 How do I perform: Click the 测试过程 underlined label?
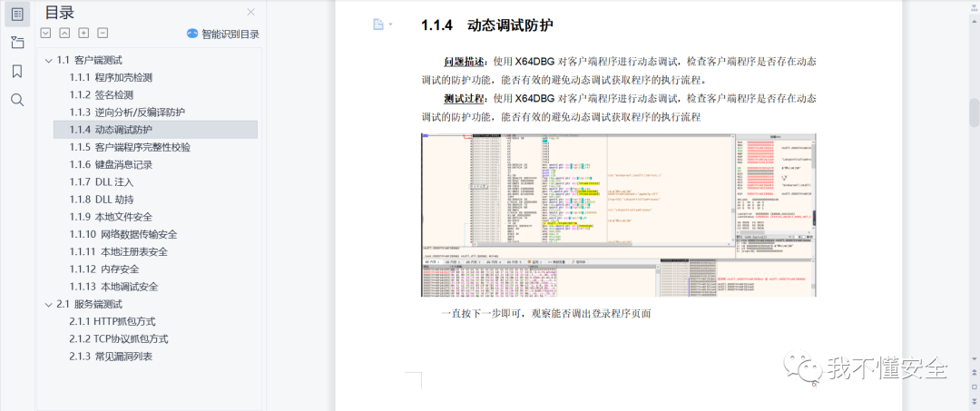pos(465,99)
